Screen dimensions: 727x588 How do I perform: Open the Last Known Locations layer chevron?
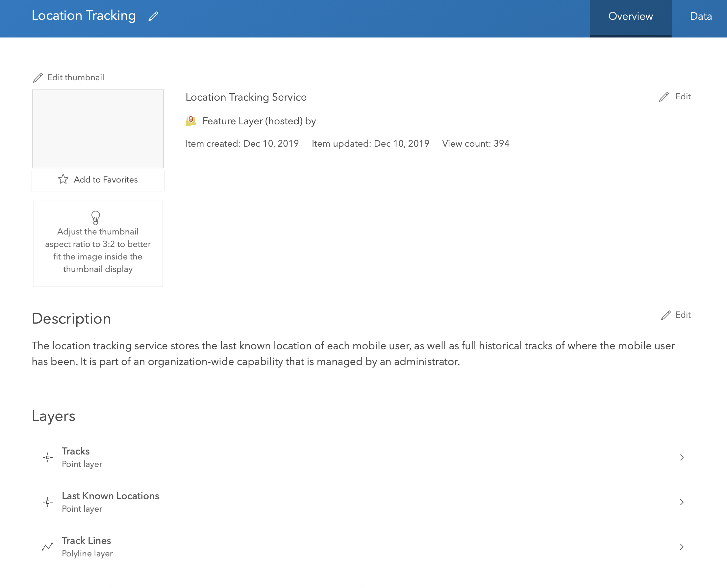(x=682, y=502)
